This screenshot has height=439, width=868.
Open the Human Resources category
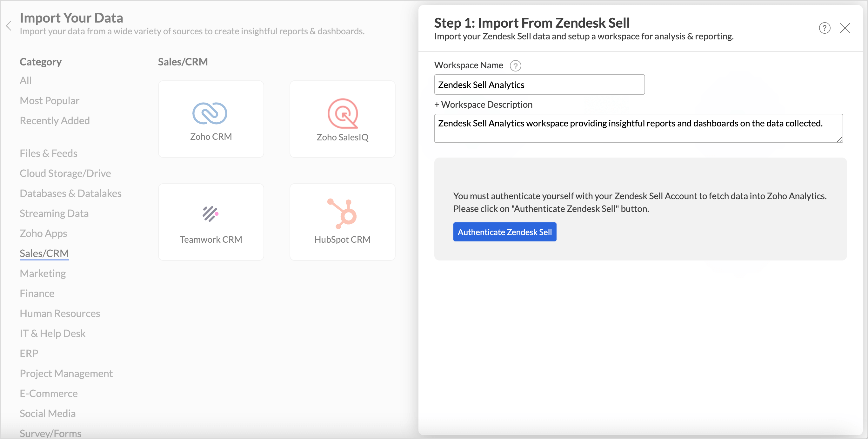coord(60,313)
